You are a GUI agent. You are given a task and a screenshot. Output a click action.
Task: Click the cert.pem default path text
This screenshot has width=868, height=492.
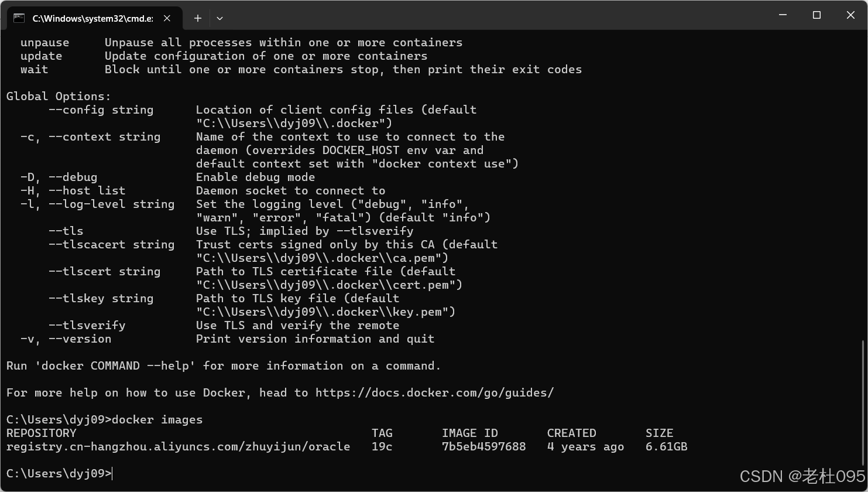[x=330, y=285]
